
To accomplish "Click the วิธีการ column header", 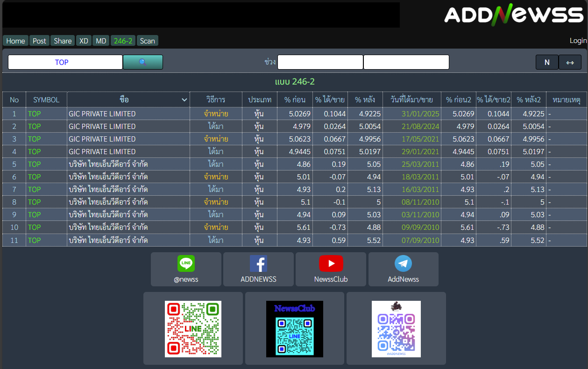I will [216, 100].
